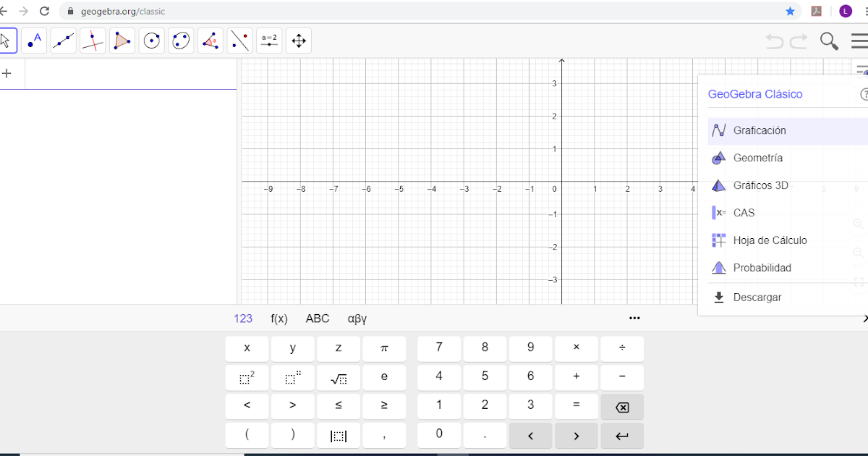
Task: Select the Slider creation tool
Action: (268, 41)
